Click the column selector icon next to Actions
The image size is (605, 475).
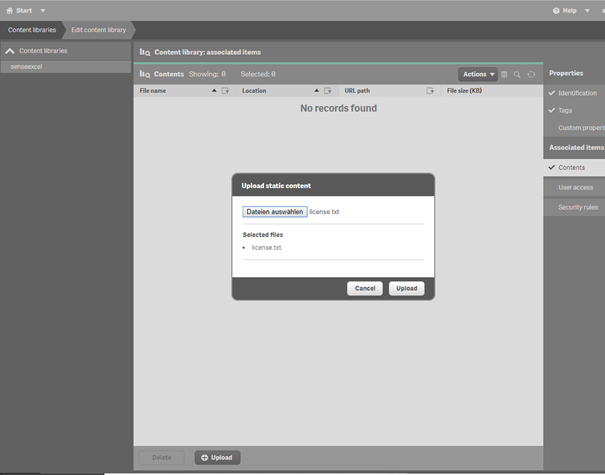coord(505,74)
